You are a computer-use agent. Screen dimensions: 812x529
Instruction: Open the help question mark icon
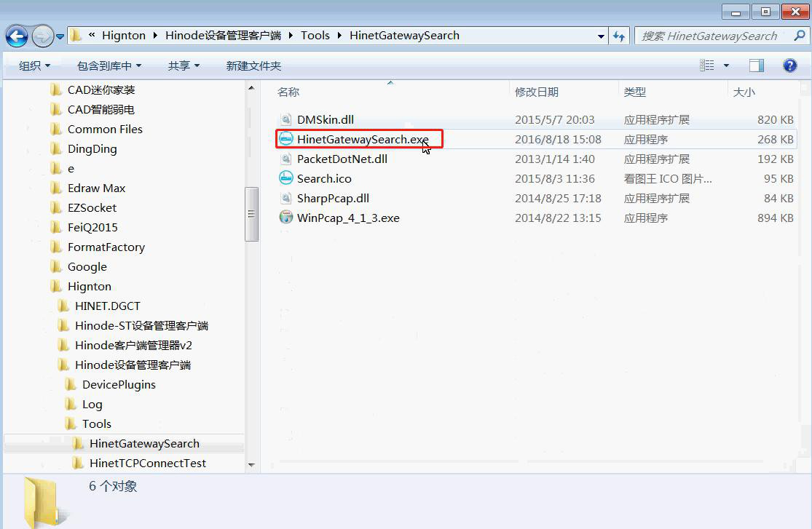[x=789, y=65]
